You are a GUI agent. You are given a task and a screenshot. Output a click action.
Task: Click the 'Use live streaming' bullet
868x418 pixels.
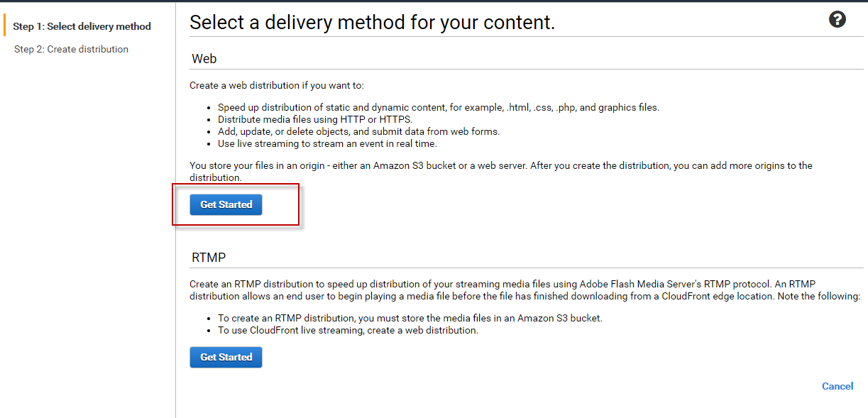pos(327,143)
